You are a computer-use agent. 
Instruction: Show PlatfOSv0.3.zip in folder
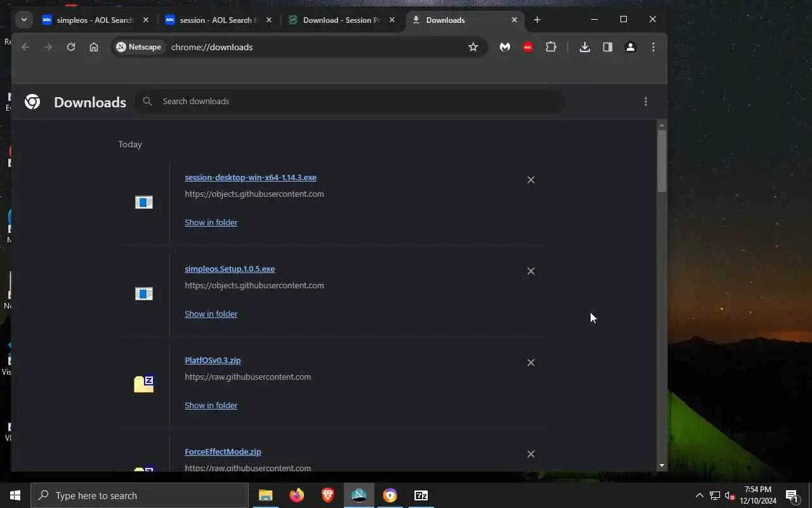coord(211,406)
